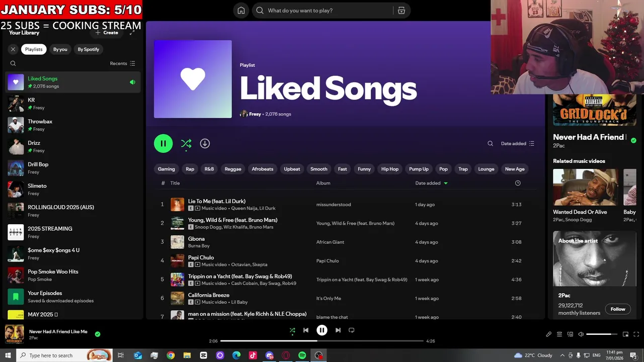Download the Liked Songs playlist
This screenshot has height=362, width=644.
(x=205, y=143)
